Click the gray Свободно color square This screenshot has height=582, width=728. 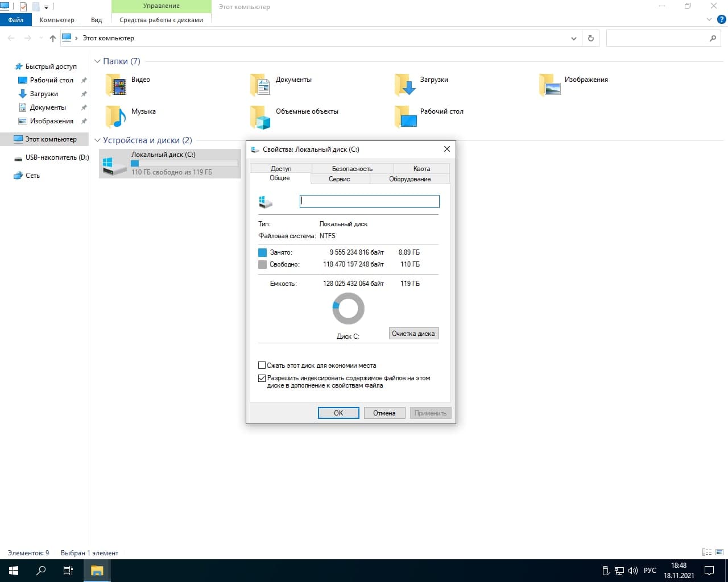coord(262,264)
